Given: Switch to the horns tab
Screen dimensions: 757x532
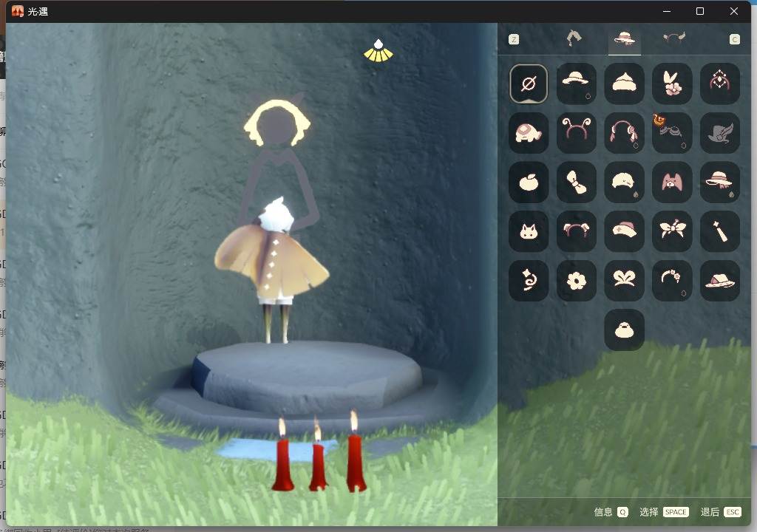Looking at the screenshot, I should [674, 38].
